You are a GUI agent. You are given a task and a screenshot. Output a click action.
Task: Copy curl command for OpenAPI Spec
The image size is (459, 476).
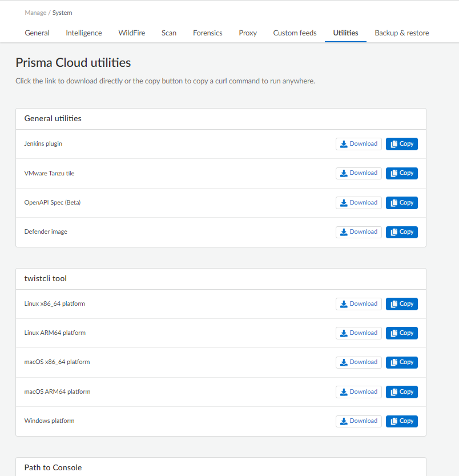click(x=402, y=203)
